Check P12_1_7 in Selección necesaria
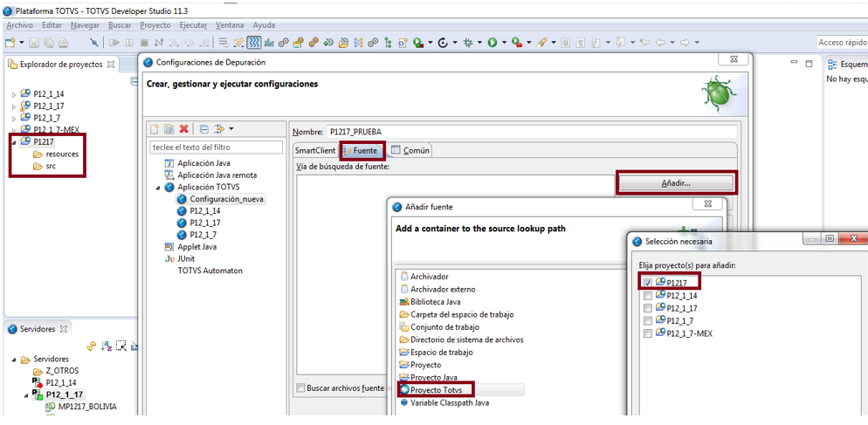868x425 pixels. tap(648, 320)
